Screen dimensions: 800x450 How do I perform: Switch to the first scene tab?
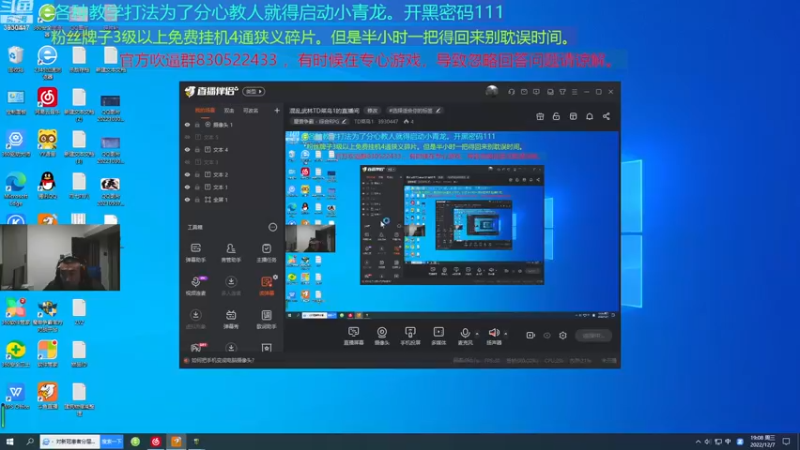click(205, 110)
